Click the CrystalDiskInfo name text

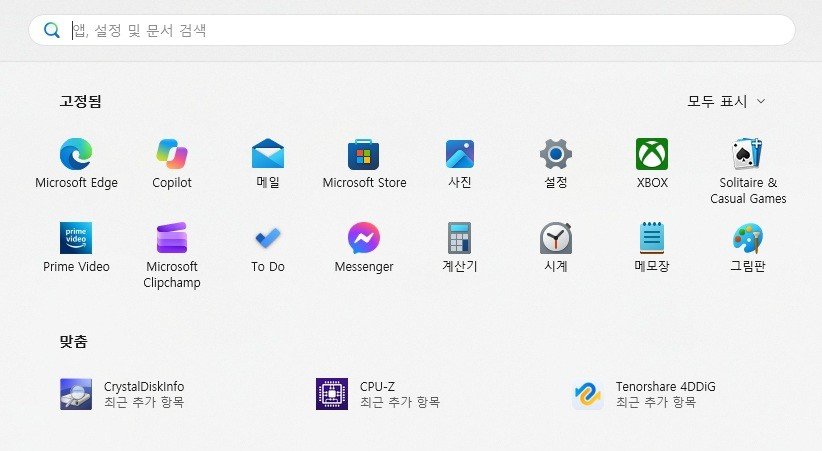[144, 386]
